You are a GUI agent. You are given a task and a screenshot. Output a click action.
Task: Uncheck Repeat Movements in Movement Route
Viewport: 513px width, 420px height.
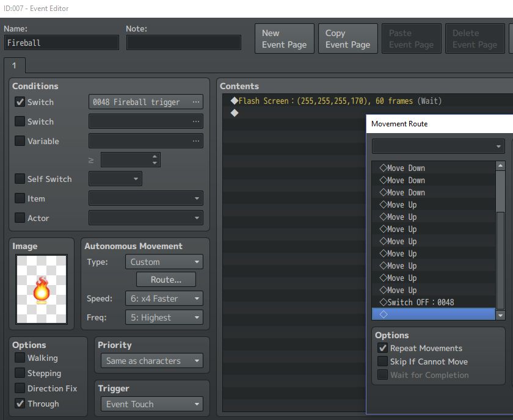click(382, 348)
